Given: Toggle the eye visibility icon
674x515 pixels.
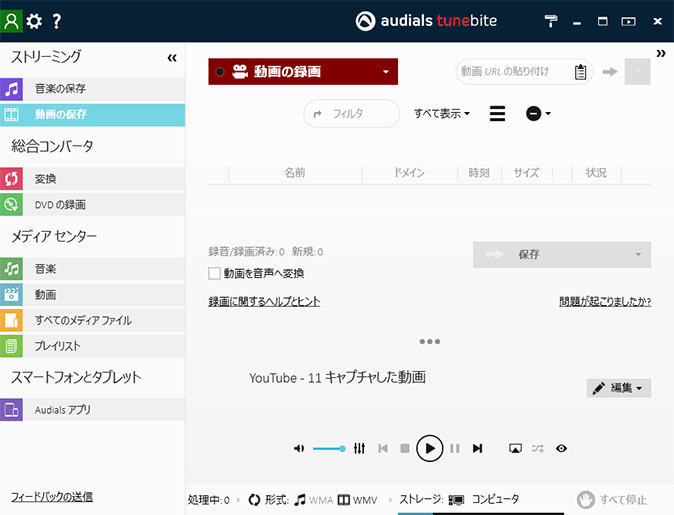Looking at the screenshot, I should coord(561,448).
